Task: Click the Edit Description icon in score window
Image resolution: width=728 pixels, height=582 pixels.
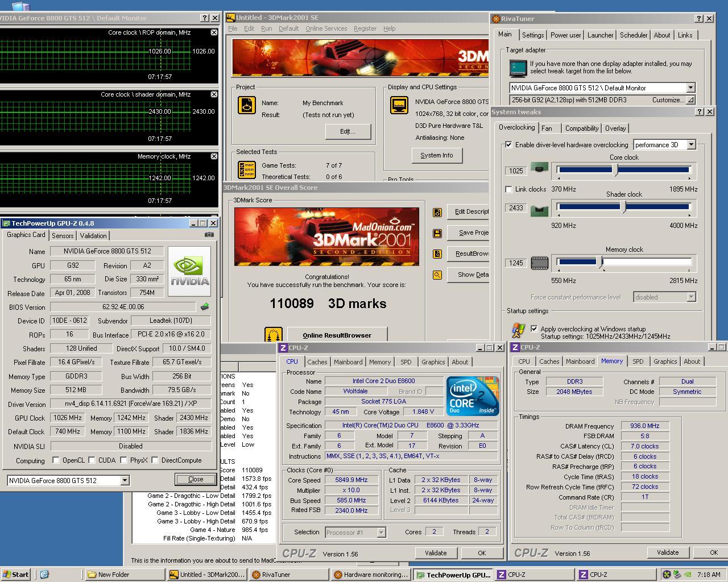Action: (x=437, y=212)
